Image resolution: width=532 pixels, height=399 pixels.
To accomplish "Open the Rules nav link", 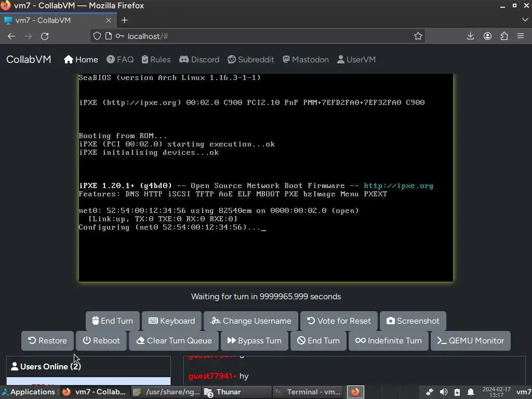I will (156, 59).
